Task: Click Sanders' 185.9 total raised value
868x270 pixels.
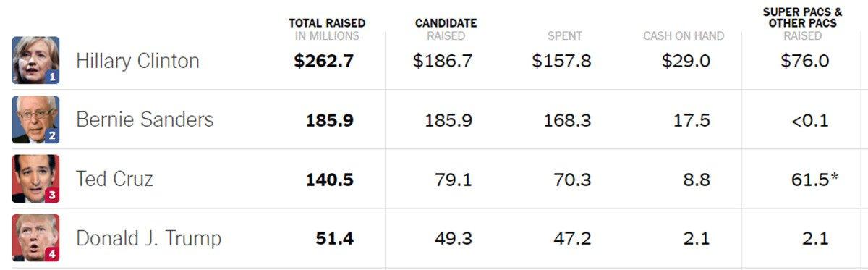Action: [330, 120]
